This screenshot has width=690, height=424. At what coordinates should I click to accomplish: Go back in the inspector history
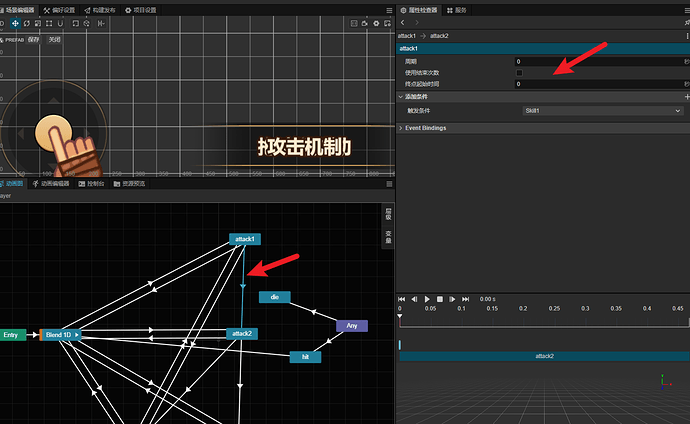[x=403, y=22]
